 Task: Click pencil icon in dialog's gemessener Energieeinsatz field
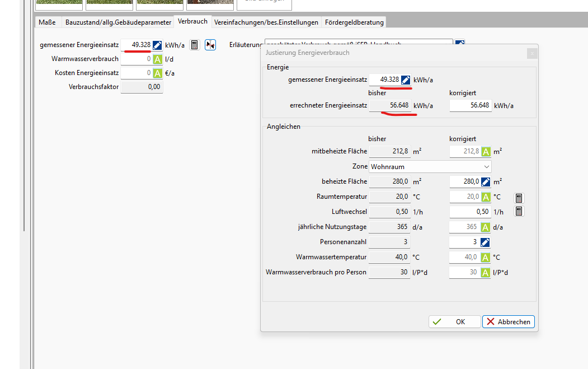click(406, 80)
